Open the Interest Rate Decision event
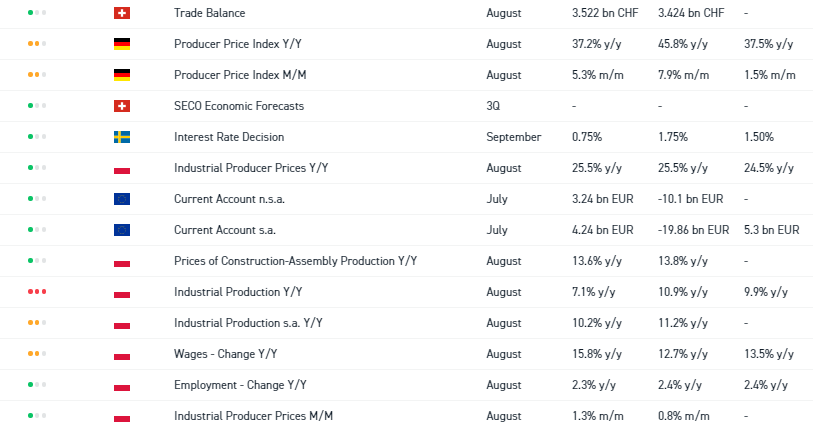The image size is (813, 430). (229, 137)
